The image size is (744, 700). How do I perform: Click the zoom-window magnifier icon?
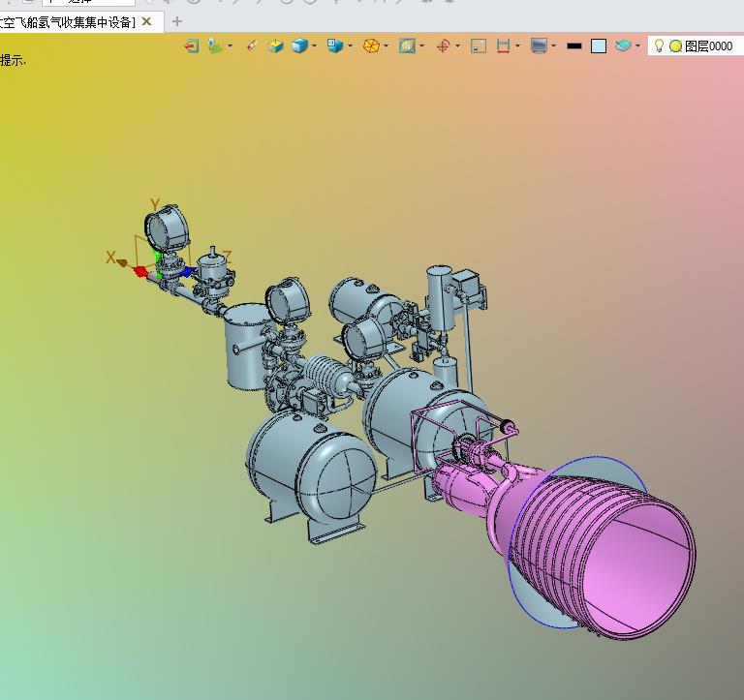[407, 46]
